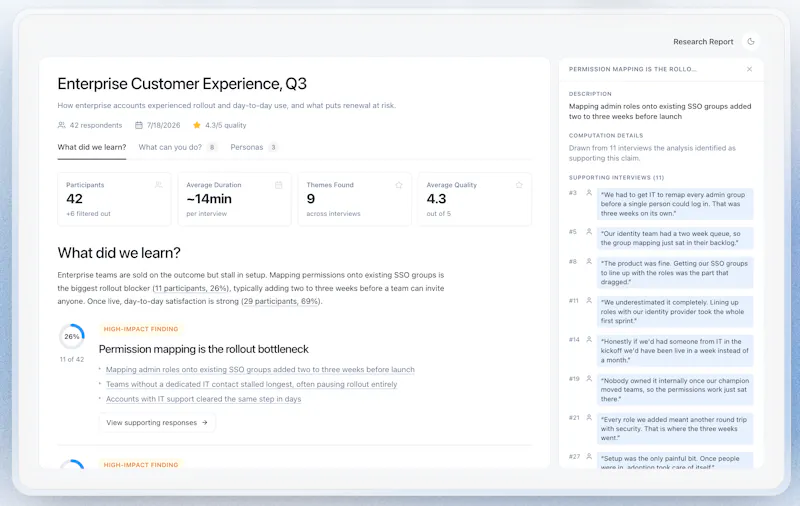Open 'Teams without a dedicated IT contact' link
This screenshot has height=506, width=800.
tap(252, 384)
